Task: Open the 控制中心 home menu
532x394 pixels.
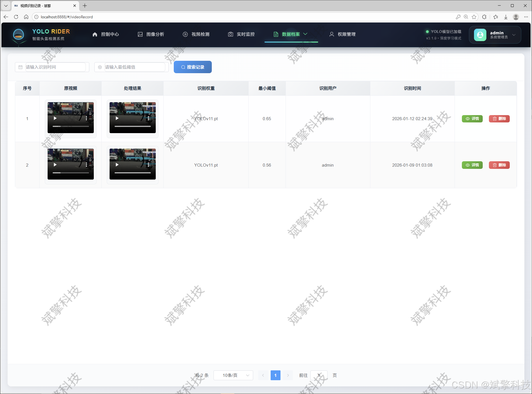Action: coord(106,34)
